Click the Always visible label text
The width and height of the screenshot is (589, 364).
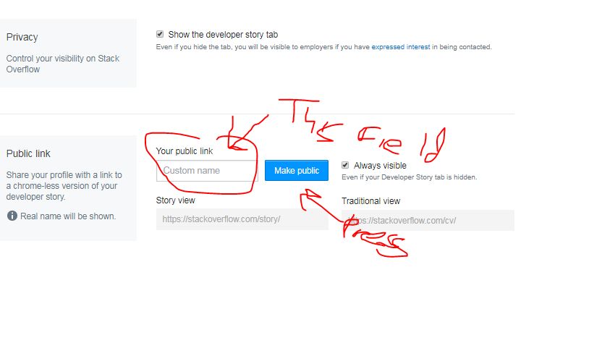coord(380,165)
